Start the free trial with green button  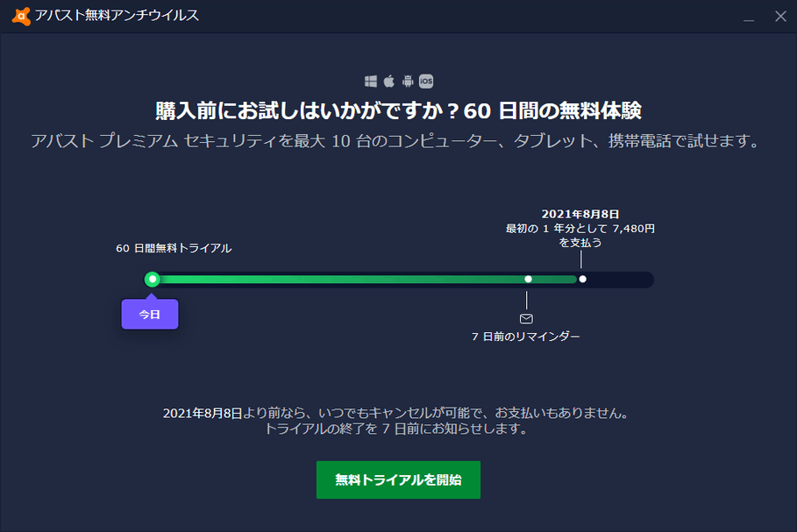(x=398, y=479)
